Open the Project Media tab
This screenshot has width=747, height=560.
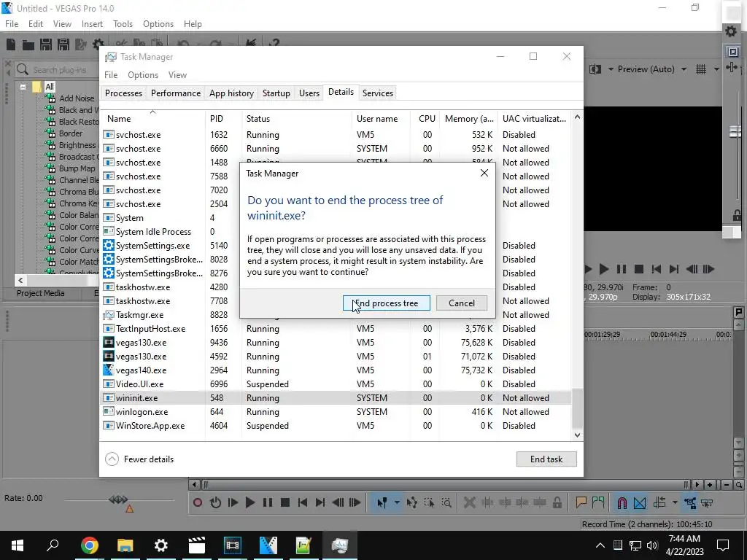pos(41,293)
